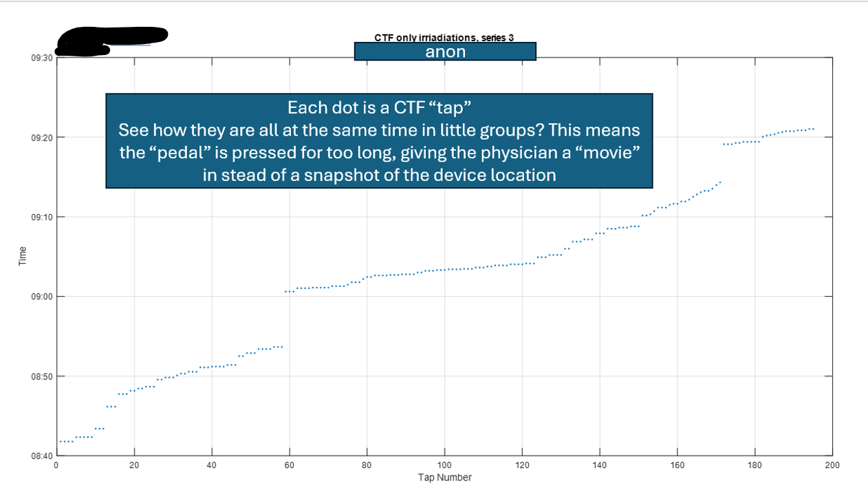
Task: Click the 09:10 y-axis tick label
Action: pyautogui.click(x=43, y=217)
